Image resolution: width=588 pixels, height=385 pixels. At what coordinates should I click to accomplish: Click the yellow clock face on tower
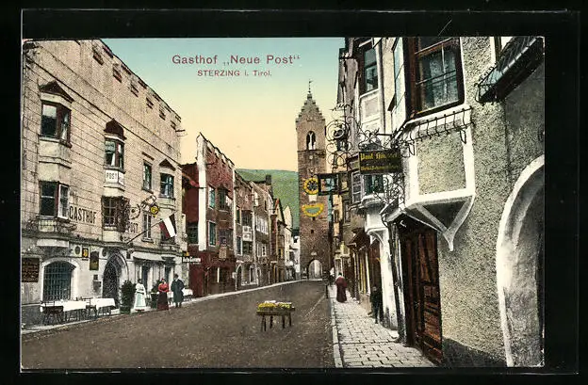tap(310, 185)
